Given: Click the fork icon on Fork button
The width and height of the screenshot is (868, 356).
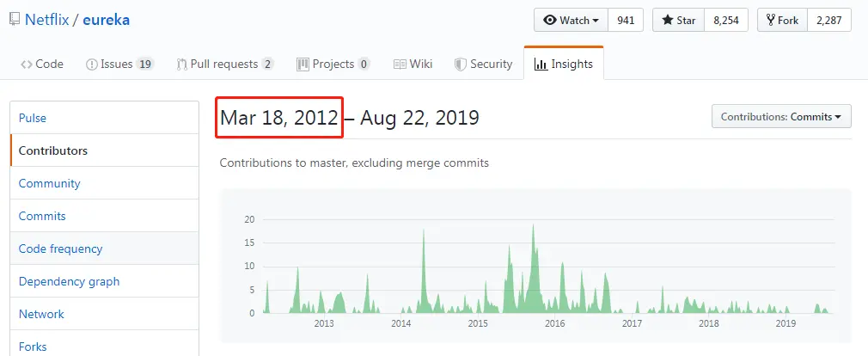Looking at the screenshot, I should (770, 20).
